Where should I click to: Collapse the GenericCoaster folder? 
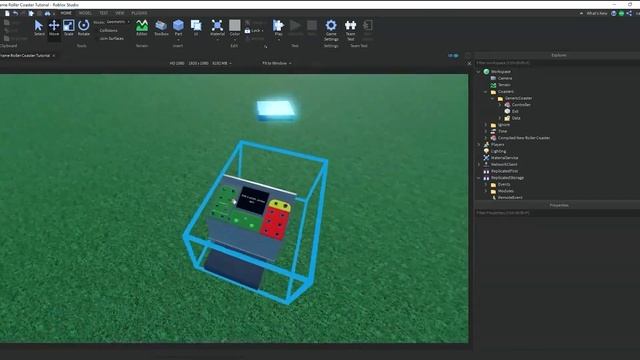tap(493, 98)
